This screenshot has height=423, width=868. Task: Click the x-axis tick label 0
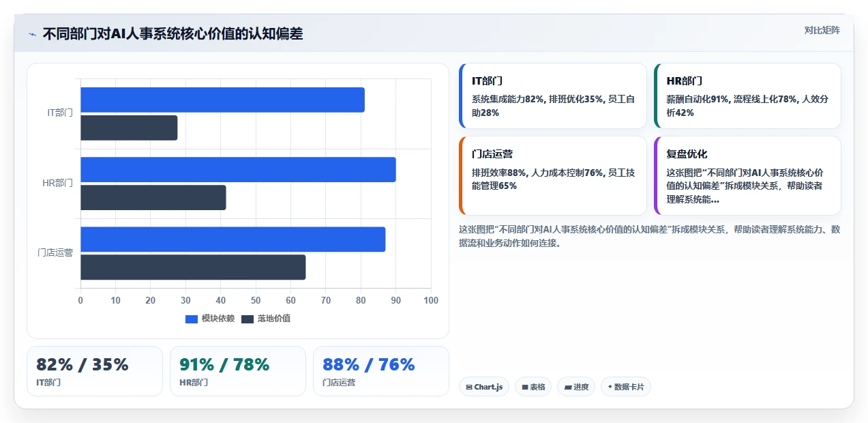(80, 300)
